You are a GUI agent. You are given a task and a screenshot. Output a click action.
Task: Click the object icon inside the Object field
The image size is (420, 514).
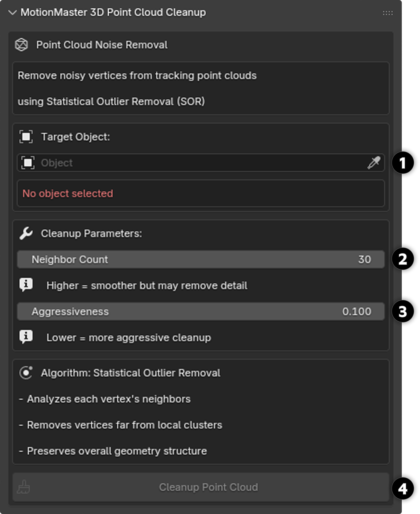click(x=28, y=163)
